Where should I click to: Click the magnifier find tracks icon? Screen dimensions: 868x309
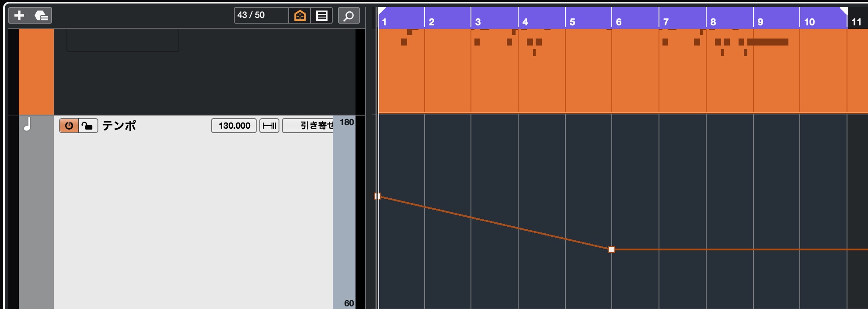click(x=349, y=16)
